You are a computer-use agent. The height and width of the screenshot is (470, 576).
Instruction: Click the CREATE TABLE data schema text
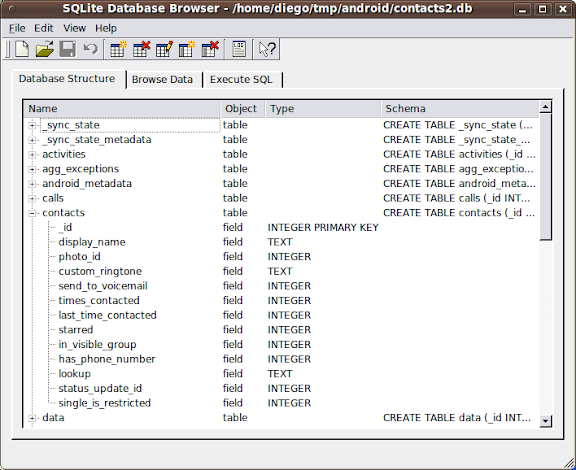(x=457, y=418)
